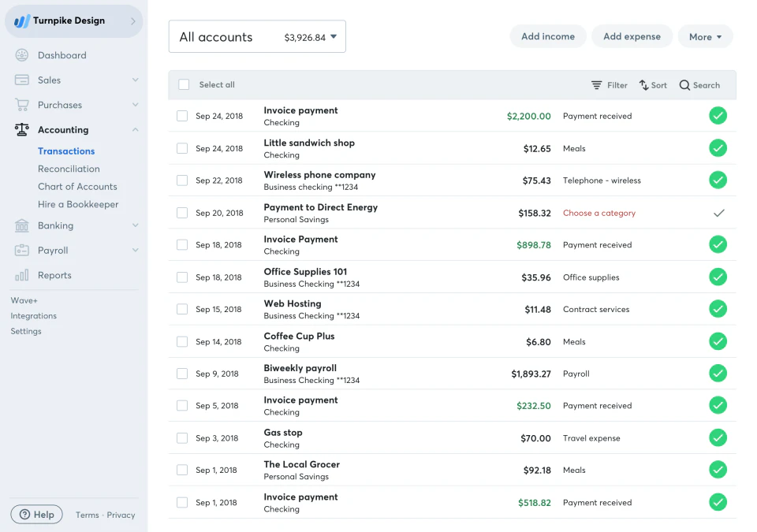Go to Reconciliation in the sidebar

[x=69, y=169]
